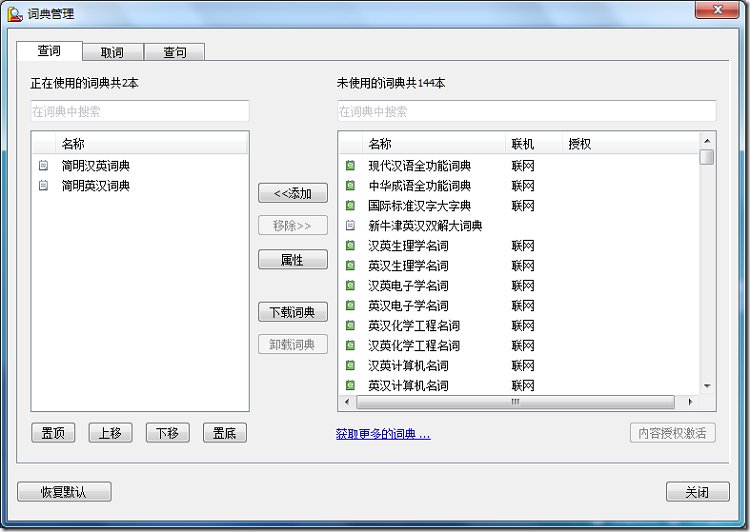Switch to the 查词 tab
This screenshot has height=532, width=750.
click(49, 51)
